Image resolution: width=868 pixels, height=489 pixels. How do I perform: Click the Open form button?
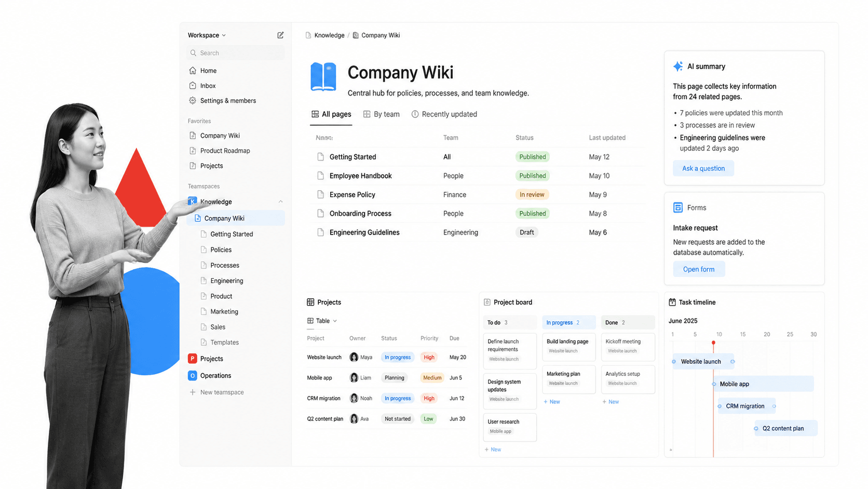(x=699, y=269)
